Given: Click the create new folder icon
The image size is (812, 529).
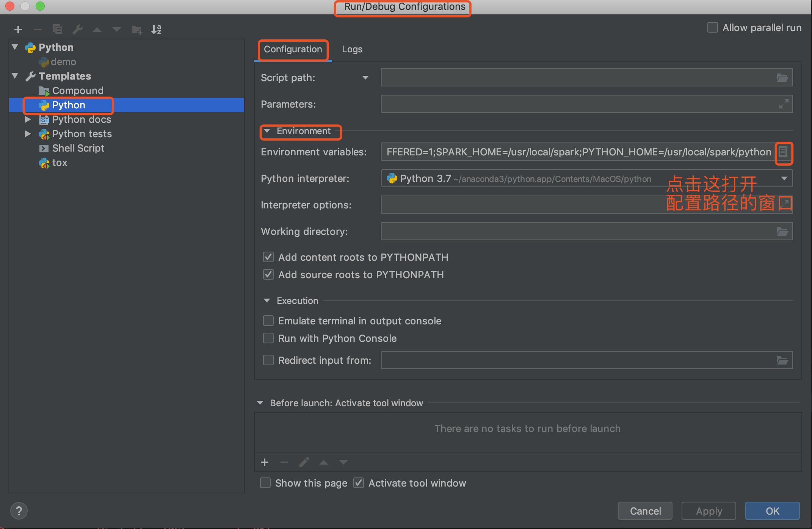Looking at the screenshot, I should [136, 29].
